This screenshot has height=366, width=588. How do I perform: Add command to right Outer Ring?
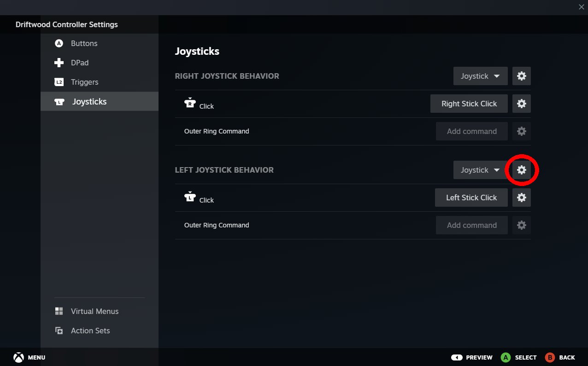[472, 131]
